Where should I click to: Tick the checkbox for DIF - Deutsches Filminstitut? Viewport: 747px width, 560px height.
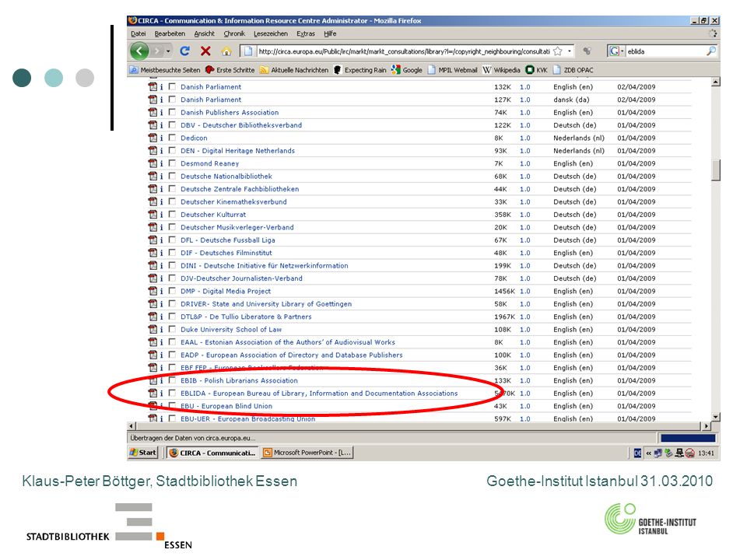172,253
